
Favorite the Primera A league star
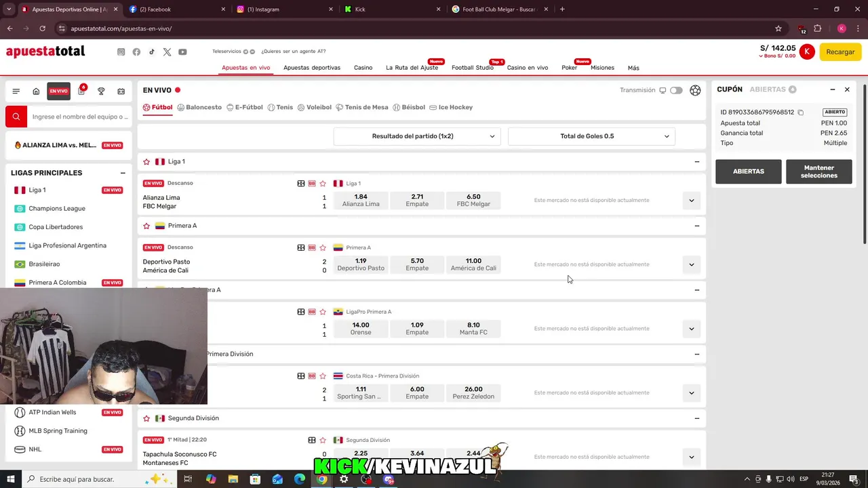point(146,226)
